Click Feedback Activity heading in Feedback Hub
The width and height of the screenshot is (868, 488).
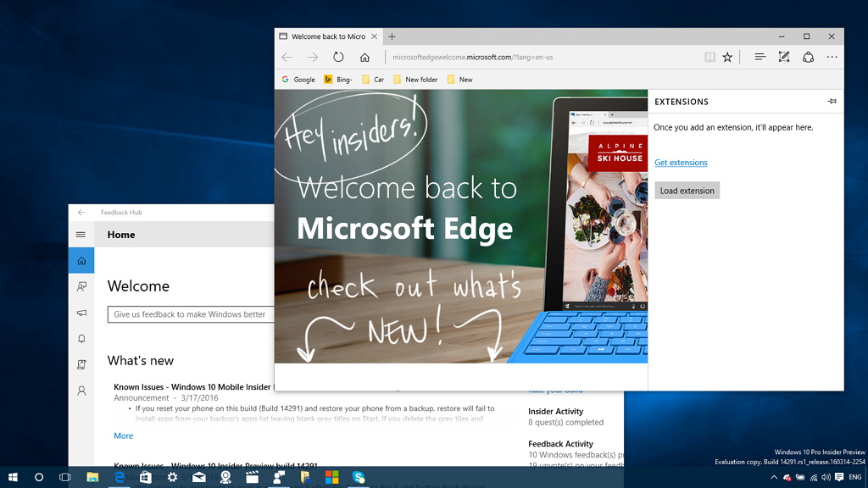coord(560,444)
